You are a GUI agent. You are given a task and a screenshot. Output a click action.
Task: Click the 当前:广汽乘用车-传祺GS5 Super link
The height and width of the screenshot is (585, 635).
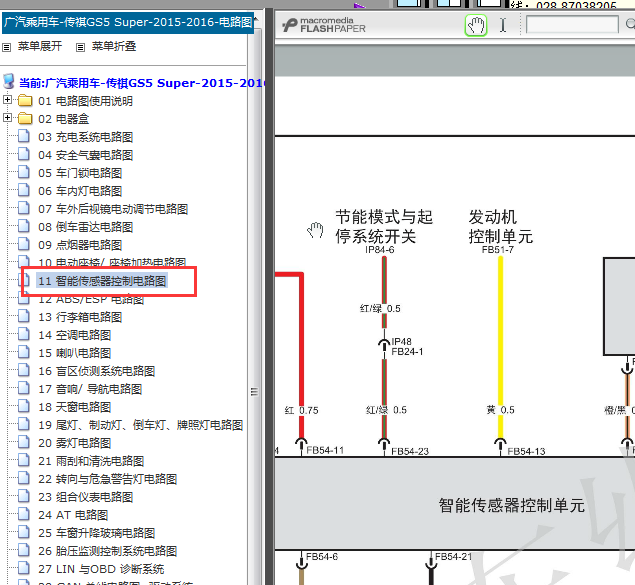[142, 83]
